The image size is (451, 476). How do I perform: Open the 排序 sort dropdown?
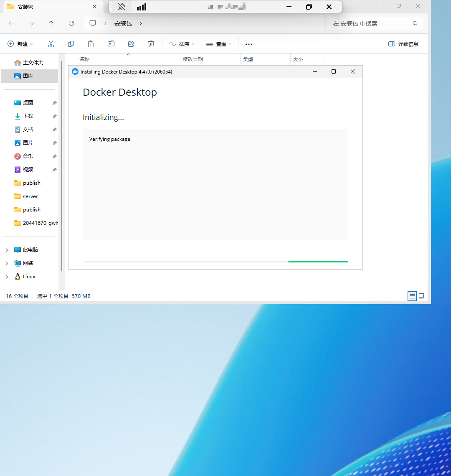coord(181,44)
